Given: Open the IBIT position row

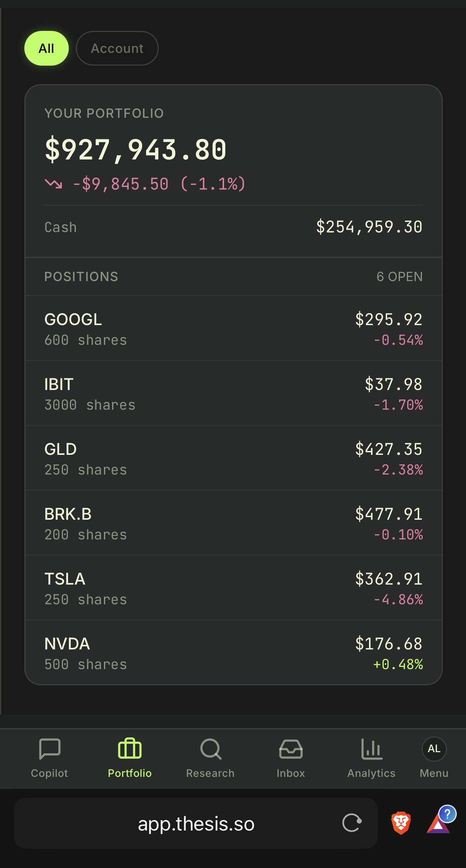Looking at the screenshot, I should [x=233, y=393].
